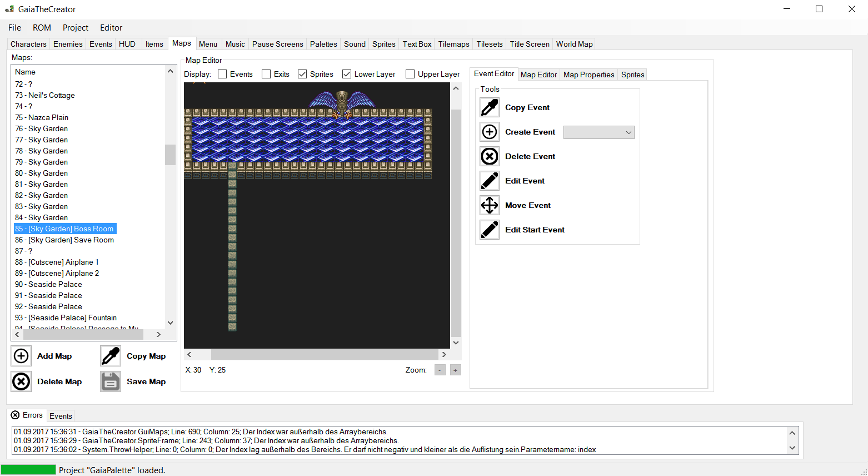Image resolution: width=868 pixels, height=476 pixels.
Task: Click the Add Map icon
Action: point(21,356)
